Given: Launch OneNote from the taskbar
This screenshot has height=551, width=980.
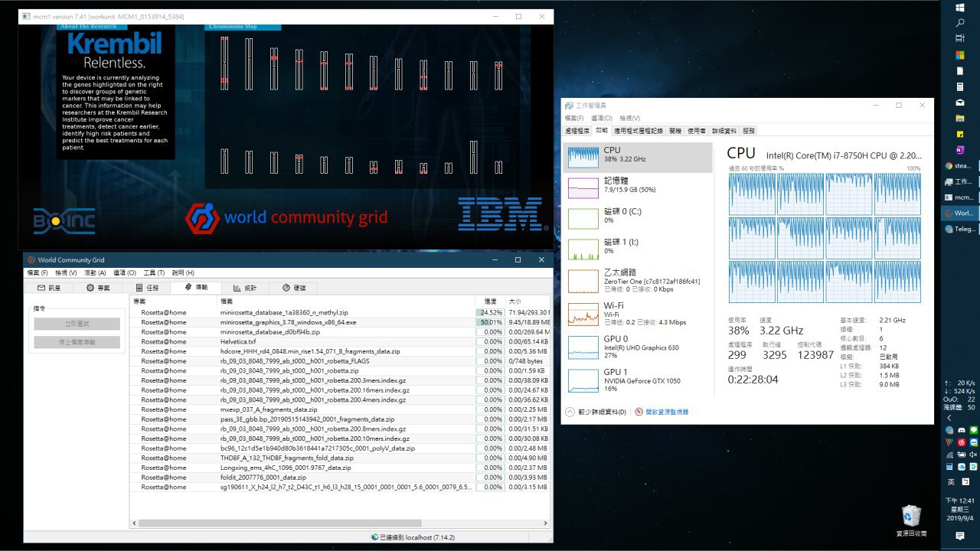Looking at the screenshot, I should point(960,150).
